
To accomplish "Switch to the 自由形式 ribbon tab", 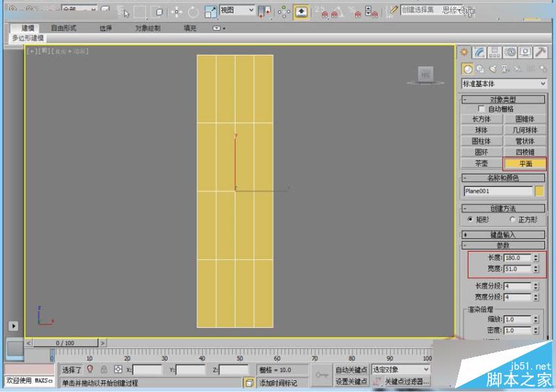I will click(x=63, y=28).
